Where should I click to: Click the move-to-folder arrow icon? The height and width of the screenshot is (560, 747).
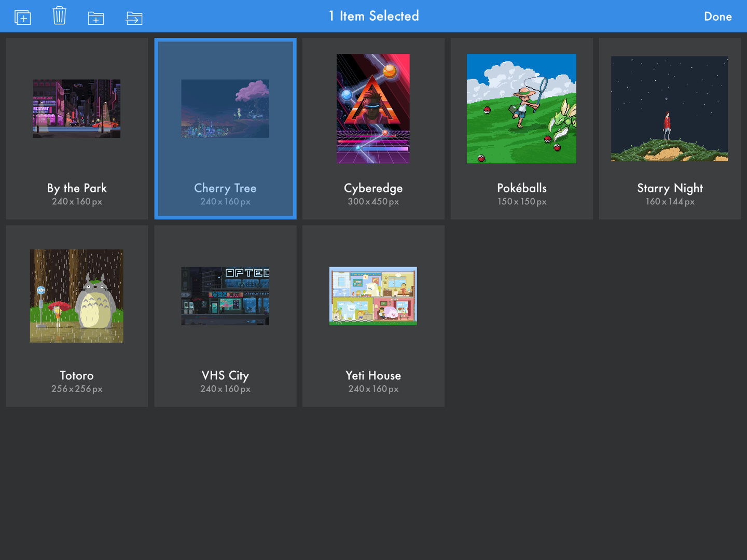click(134, 18)
